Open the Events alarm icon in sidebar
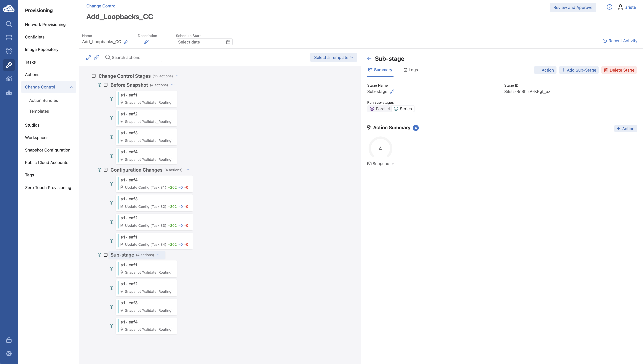Image resolution: width=643 pixels, height=364 pixels. (x=9, y=51)
